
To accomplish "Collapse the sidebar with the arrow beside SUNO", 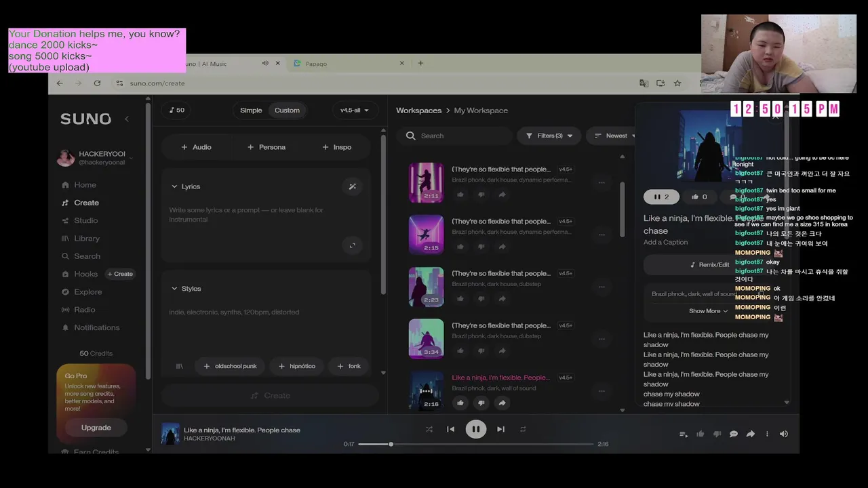I will [x=127, y=119].
